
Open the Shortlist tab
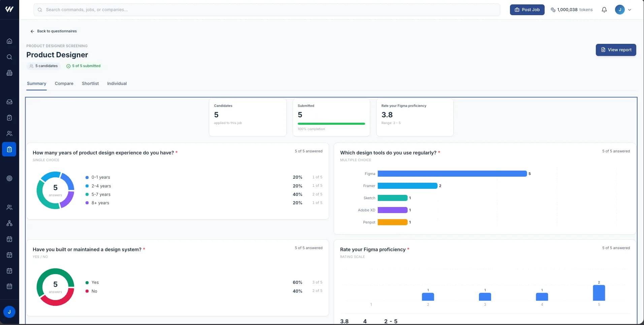click(x=90, y=84)
